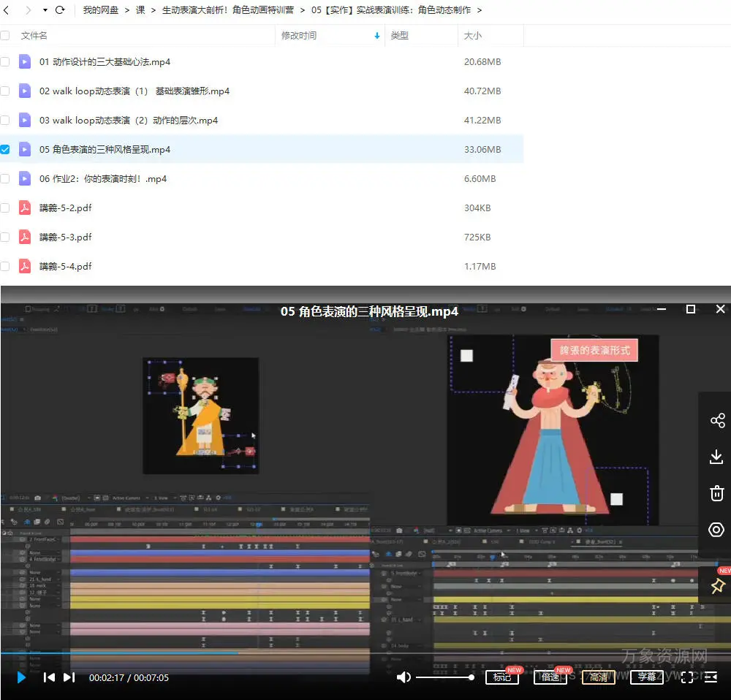Download the video using sidebar icon
This screenshot has width=731, height=700.
pos(717,457)
